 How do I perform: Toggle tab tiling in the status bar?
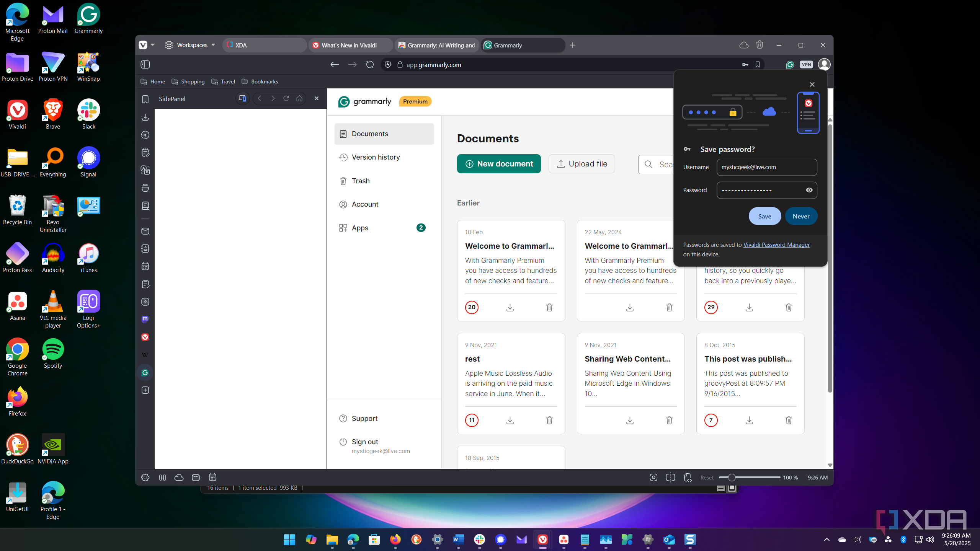coord(670,478)
